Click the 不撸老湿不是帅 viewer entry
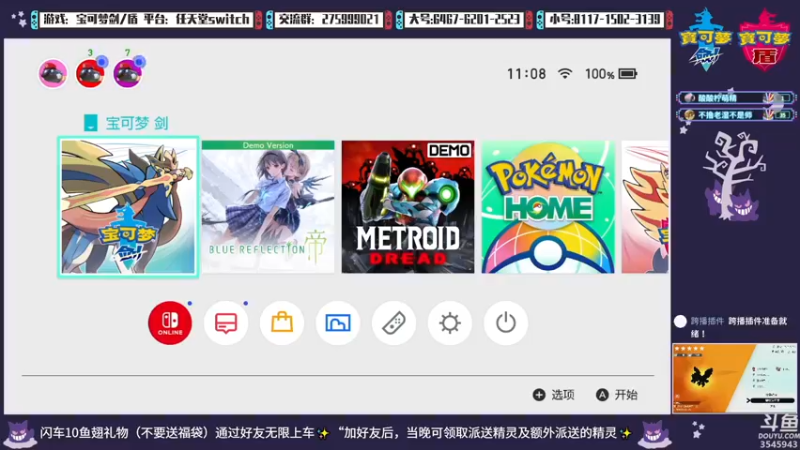800x450 pixels. pyautogui.click(x=736, y=115)
